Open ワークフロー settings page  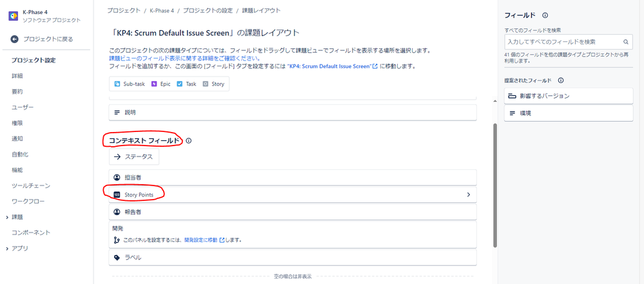[x=28, y=202]
